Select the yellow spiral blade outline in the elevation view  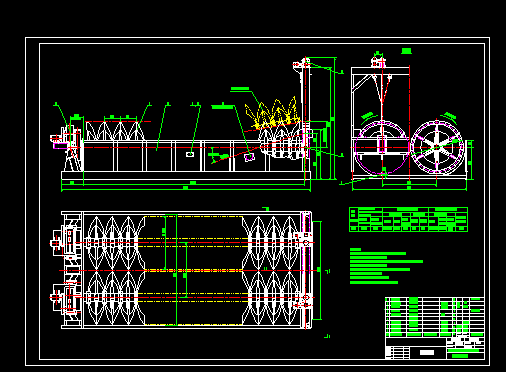(x=272, y=113)
